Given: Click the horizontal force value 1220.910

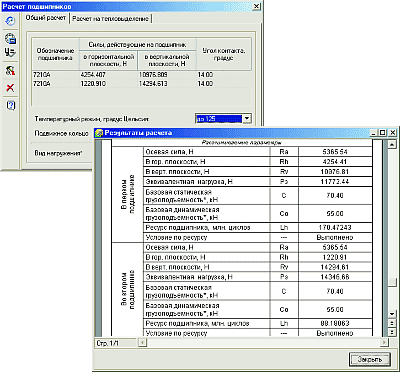Looking at the screenshot, I should [x=93, y=83].
